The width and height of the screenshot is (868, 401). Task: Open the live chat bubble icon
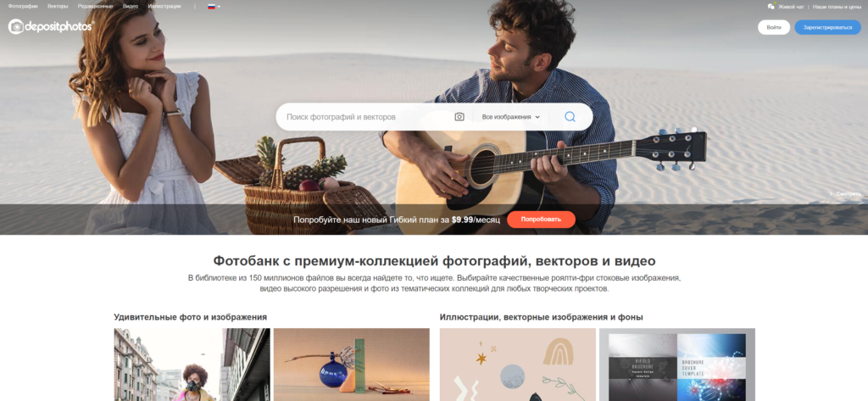[771, 7]
